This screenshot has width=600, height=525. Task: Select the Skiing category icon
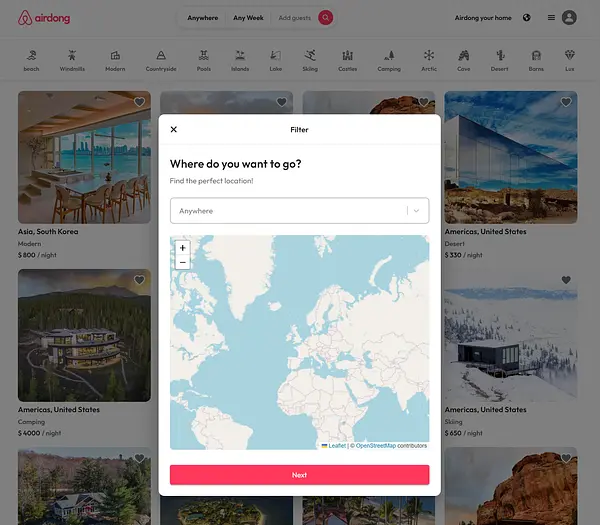pos(310,55)
